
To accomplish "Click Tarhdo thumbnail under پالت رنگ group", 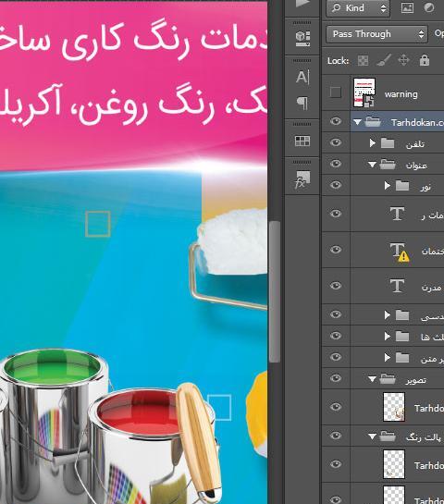I will click(x=394, y=464).
